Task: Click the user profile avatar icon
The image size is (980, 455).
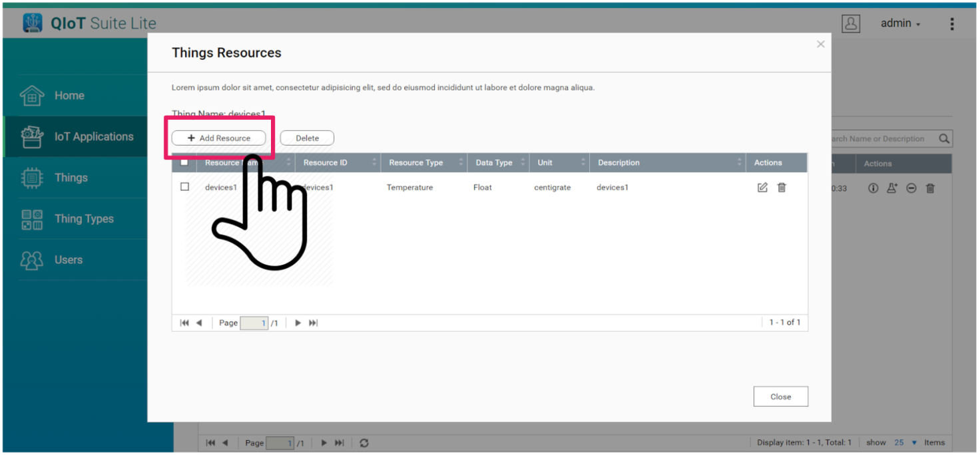Action: [850, 24]
